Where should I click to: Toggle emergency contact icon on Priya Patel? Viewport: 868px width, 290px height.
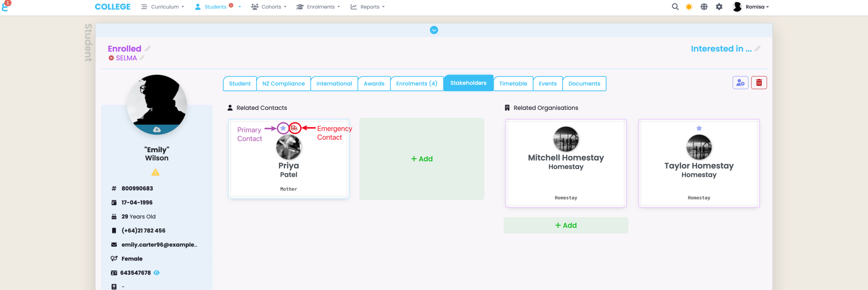(x=294, y=128)
